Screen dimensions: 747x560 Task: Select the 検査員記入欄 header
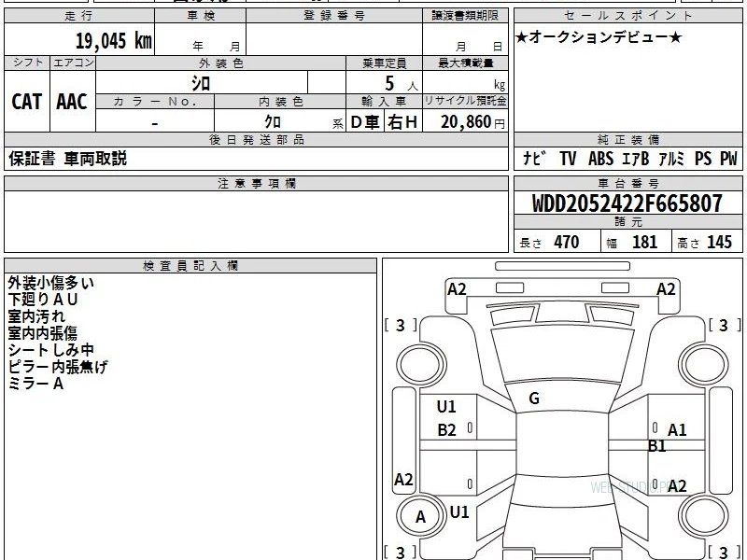tap(190, 266)
